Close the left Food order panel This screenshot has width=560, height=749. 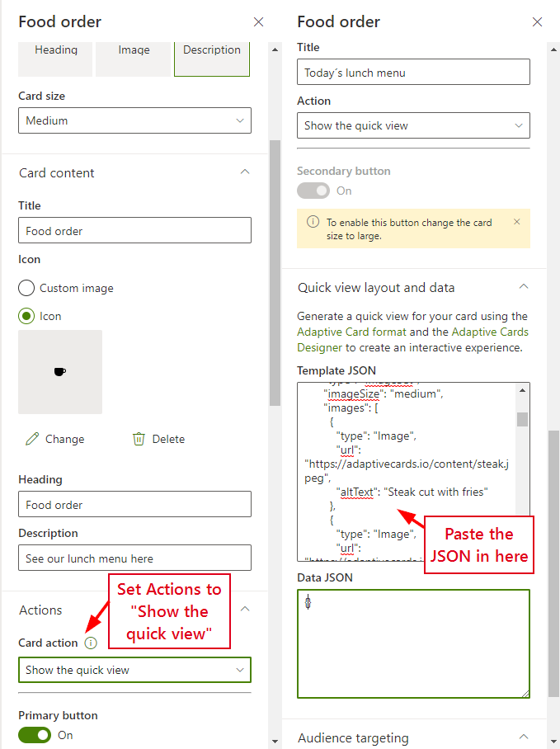[x=259, y=22]
